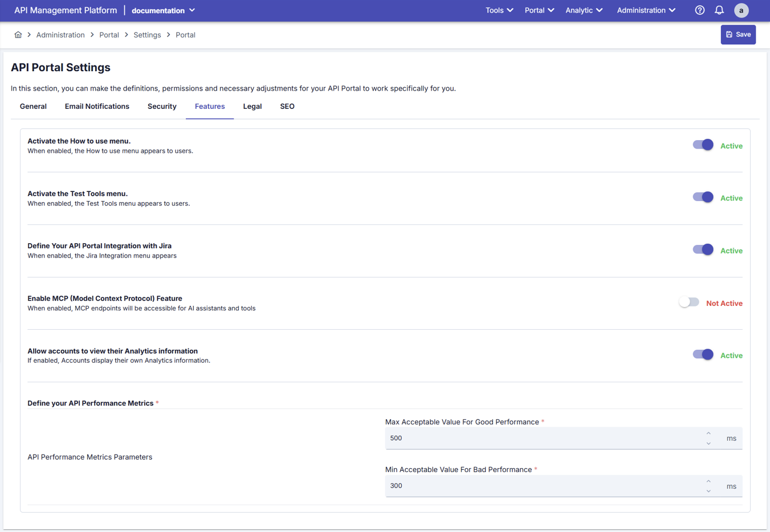Enable the MCP Feature toggle
The height and width of the screenshot is (532, 770).
point(689,302)
